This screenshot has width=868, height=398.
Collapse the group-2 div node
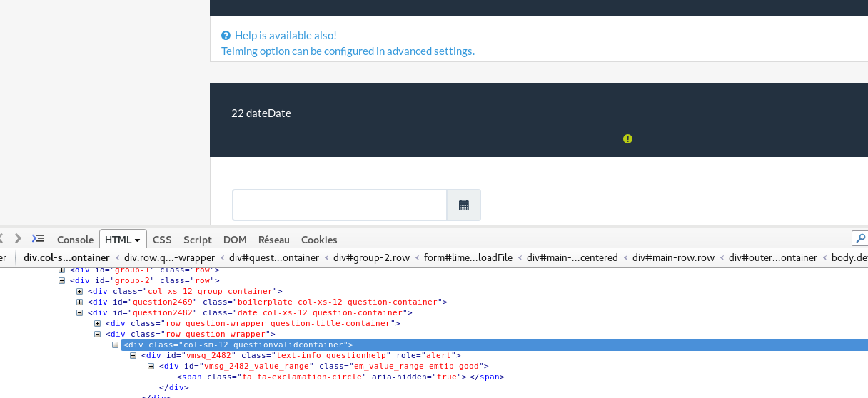pyautogui.click(x=62, y=281)
